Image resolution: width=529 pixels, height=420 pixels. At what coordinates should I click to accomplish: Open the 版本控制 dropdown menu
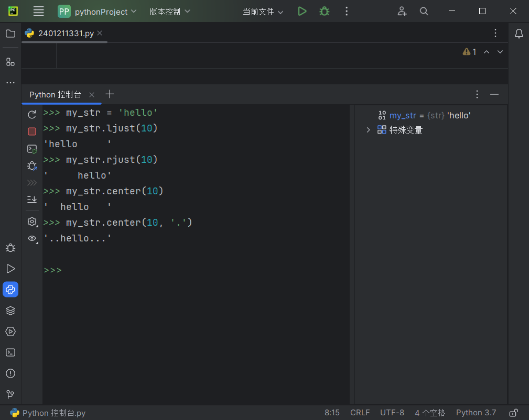tap(170, 12)
